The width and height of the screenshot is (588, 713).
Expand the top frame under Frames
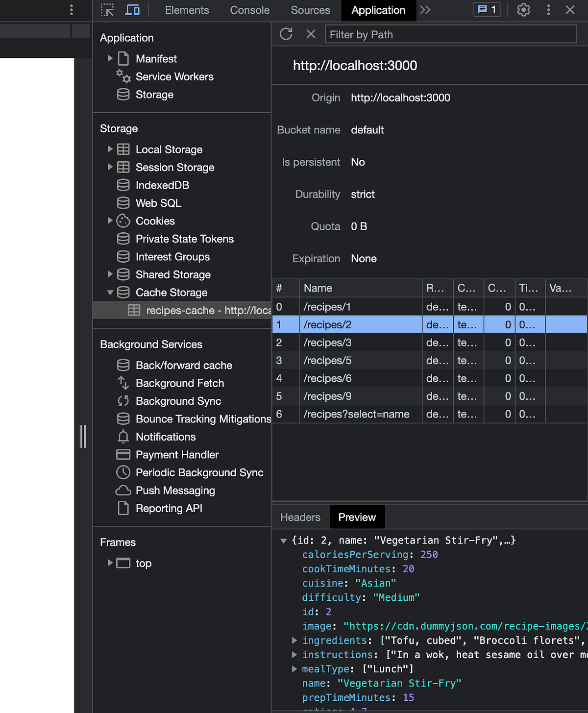pyautogui.click(x=110, y=563)
